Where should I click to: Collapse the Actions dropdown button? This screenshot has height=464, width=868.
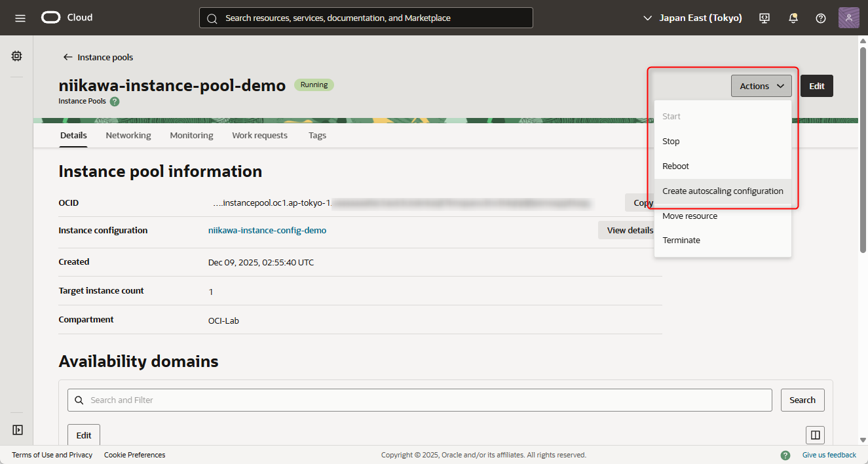[x=761, y=86]
